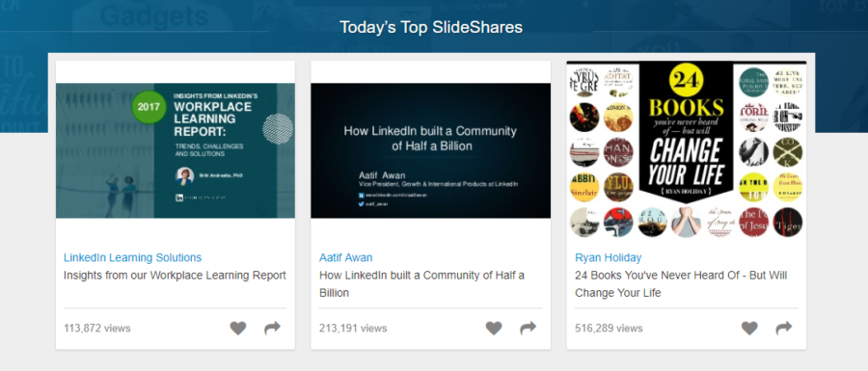Click the green 2017 badge on thumbnail
Image resolution: width=868 pixels, height=371 pixels.
pyautogui.click(x=149, y=107)
